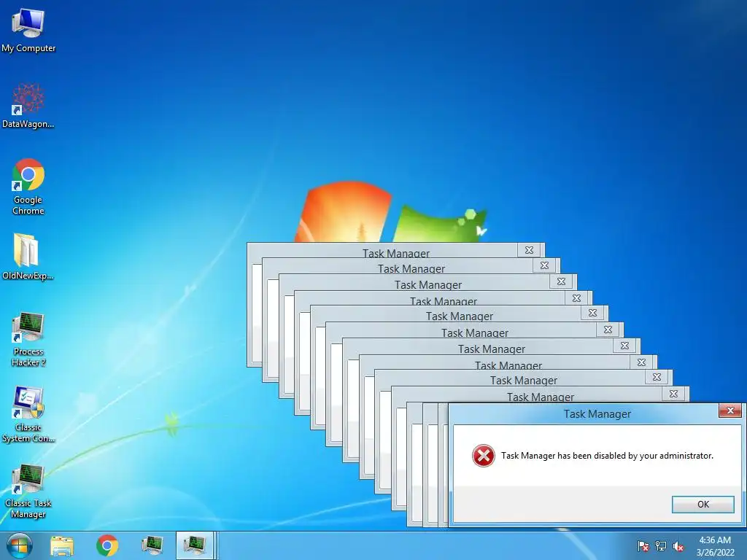Open the Windows Start orb
747x560 pixels.
(x=19, y=545)
